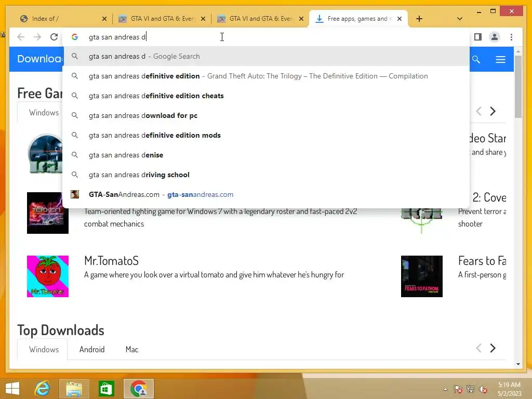532x399 pixels.
Task: Select 'gta san andreas denise' suggestion
Action: tap(266, 155)
